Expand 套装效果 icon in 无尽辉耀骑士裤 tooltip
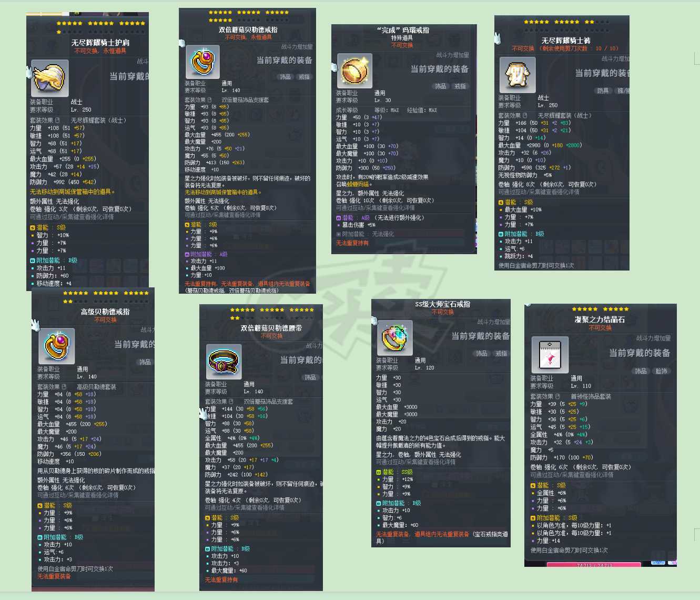 [x=525, y=115]
